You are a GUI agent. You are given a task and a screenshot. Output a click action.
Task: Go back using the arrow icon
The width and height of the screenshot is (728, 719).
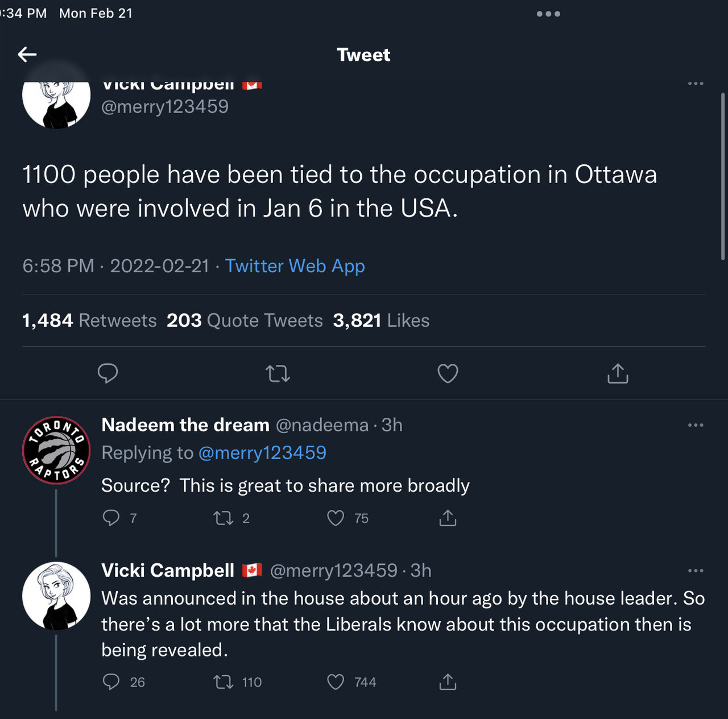click(27, 55)
